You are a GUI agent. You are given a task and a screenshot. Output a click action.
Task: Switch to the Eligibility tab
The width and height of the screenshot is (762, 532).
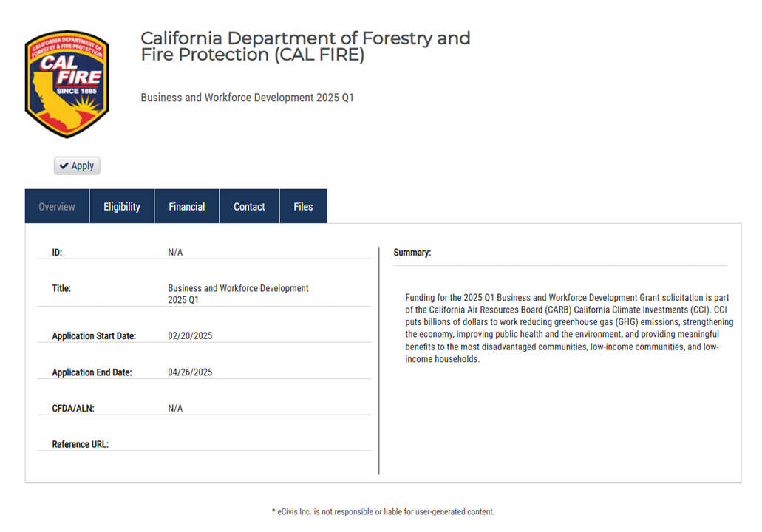[x=121, y=206]
